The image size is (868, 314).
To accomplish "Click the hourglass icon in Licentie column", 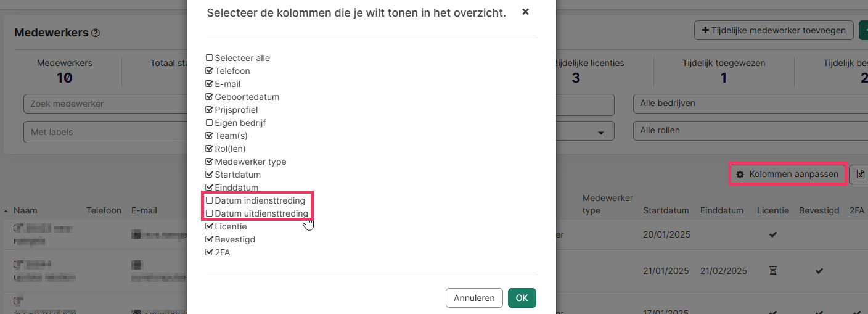I will (773, 271).
